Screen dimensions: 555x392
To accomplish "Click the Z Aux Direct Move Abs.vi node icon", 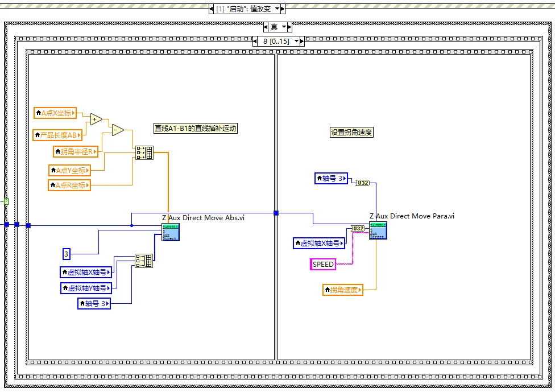I will click(171, 232).
